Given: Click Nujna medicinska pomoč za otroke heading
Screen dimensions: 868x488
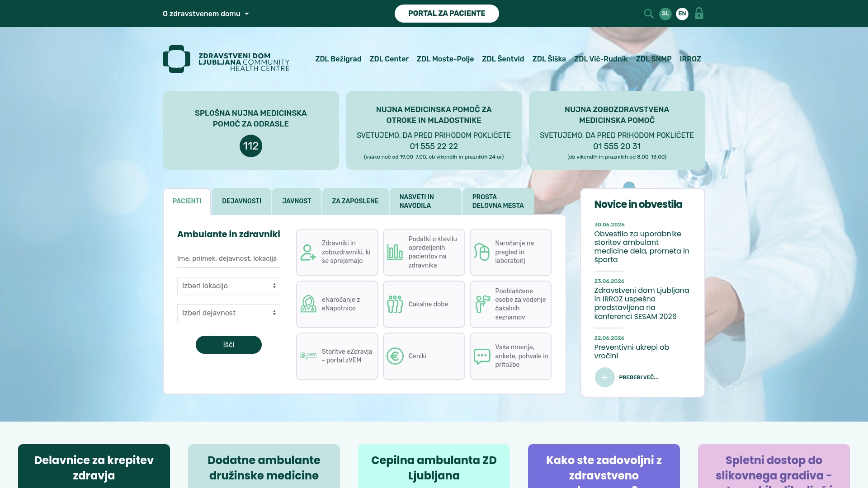Looking at the screenshot, I should tap(434, 115).
